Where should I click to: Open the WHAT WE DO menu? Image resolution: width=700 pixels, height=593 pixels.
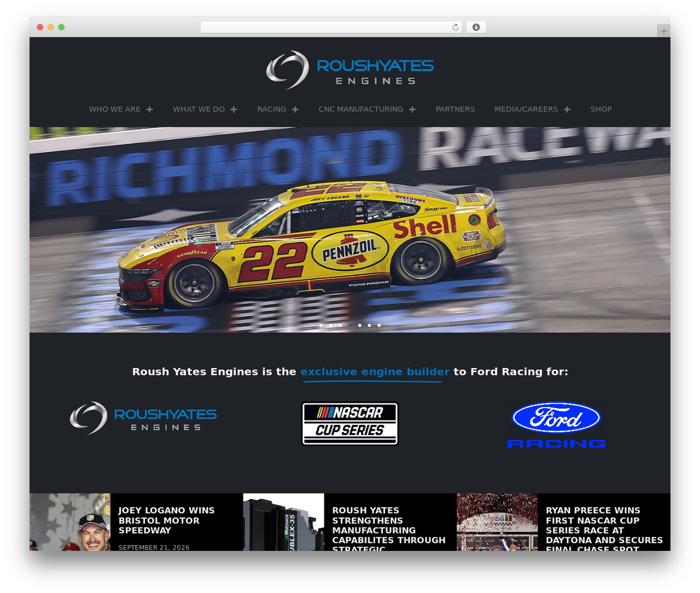pos(199,109)
